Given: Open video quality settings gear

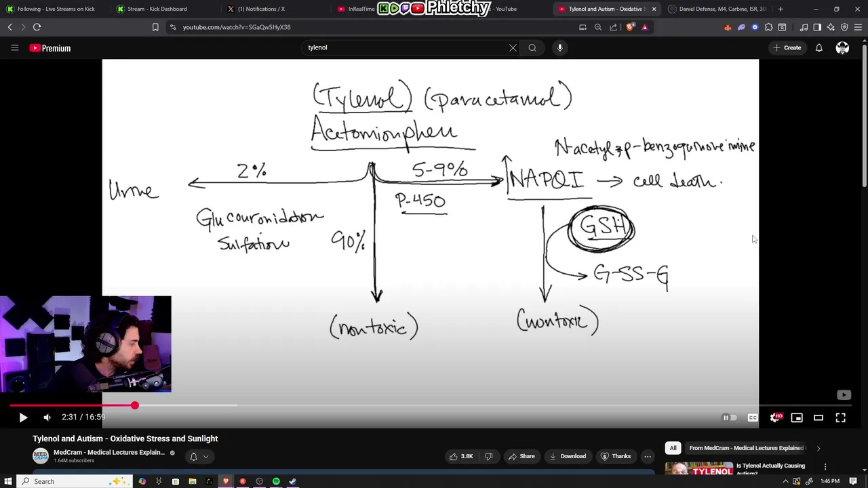Looking at the screenshot, I should [x=776, y=418].
